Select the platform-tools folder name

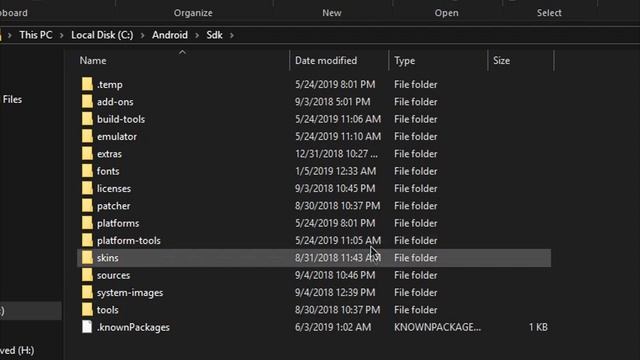(x=129, y=241)
